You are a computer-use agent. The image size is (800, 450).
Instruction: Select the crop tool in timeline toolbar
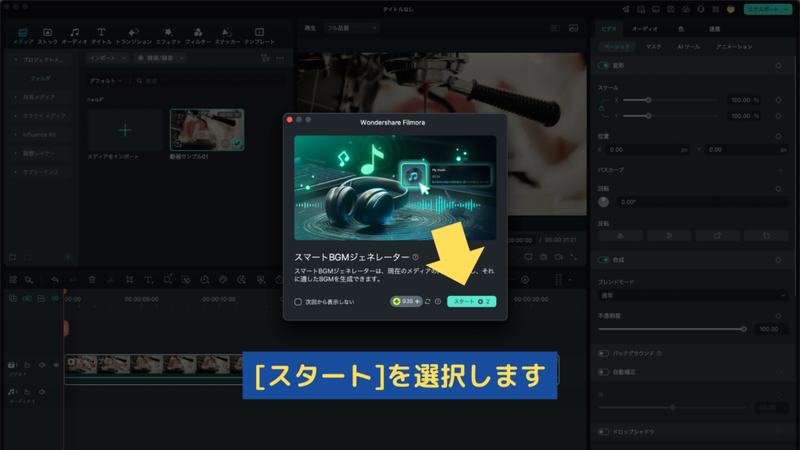129,280
